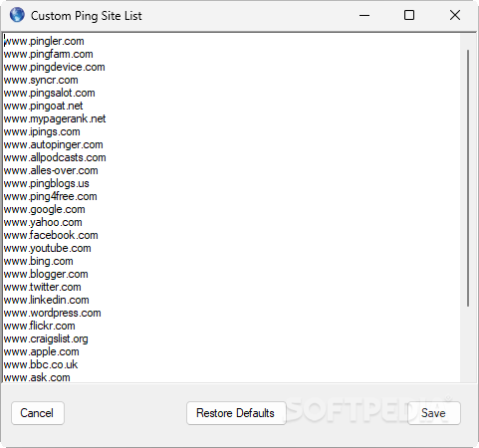Click www.craigslist.org entry

point(46,338)
